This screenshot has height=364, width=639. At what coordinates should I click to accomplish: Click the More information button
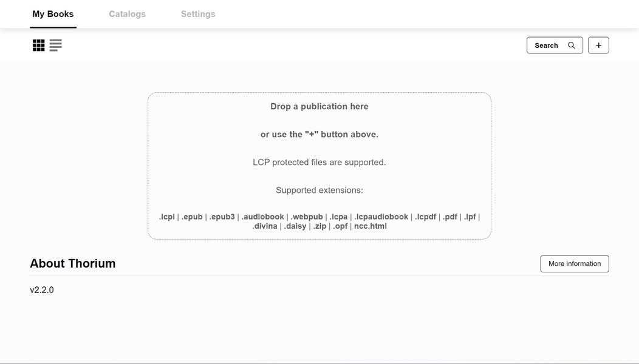574,264
